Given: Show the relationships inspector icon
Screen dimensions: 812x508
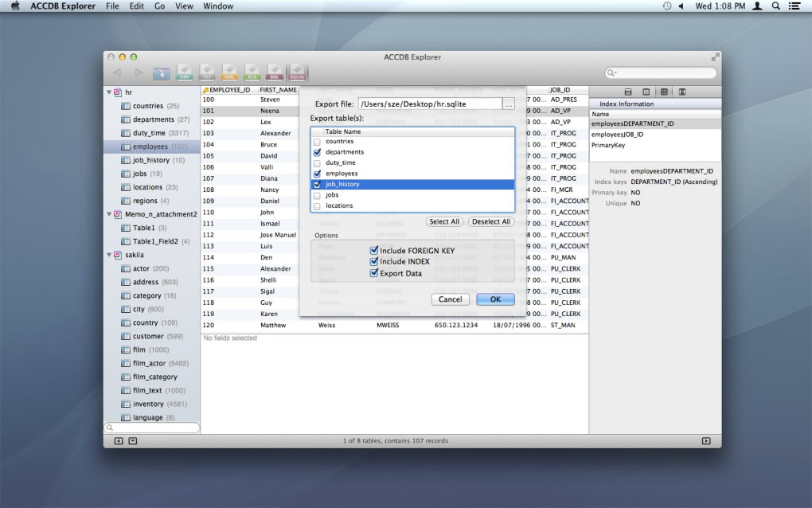Looking at the screenshot, I should click(682, 92).
